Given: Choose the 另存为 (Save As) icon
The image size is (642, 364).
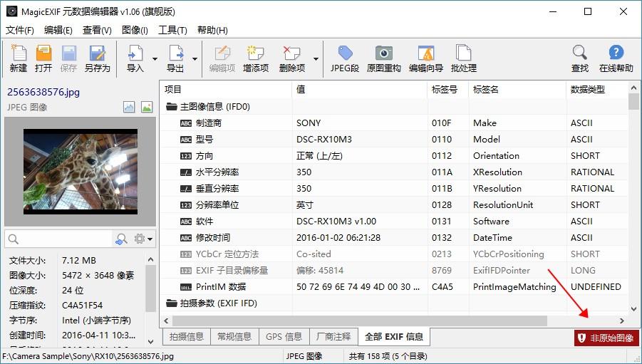Looking at the screenshot, I should point(97,53).
